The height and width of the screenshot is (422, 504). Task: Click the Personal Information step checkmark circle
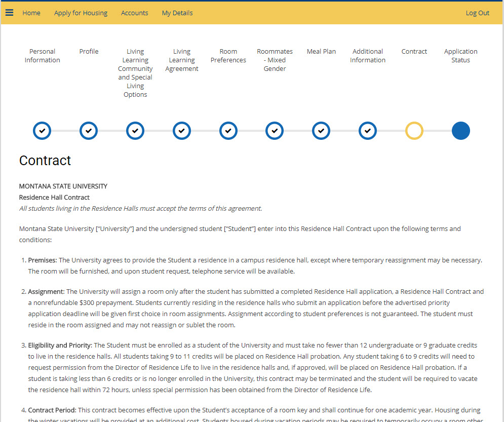click(x=42, y=131)
